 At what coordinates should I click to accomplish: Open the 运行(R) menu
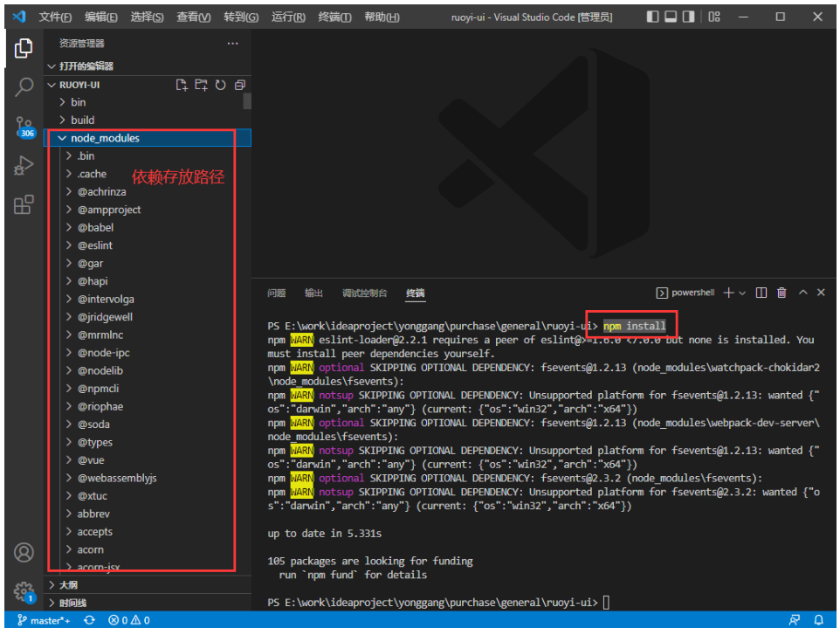288,17
